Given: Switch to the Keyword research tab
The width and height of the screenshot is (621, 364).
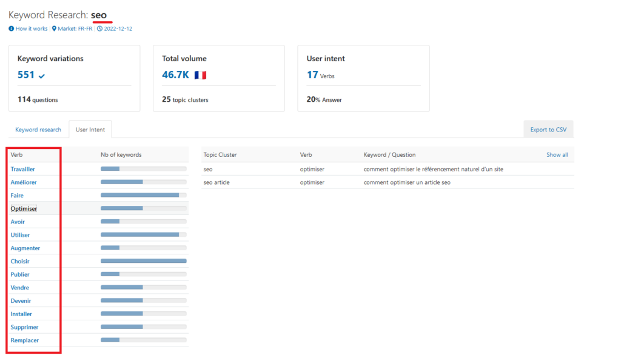Looking at the screenshot, I should pyautogui.click(x=38, y=130).
